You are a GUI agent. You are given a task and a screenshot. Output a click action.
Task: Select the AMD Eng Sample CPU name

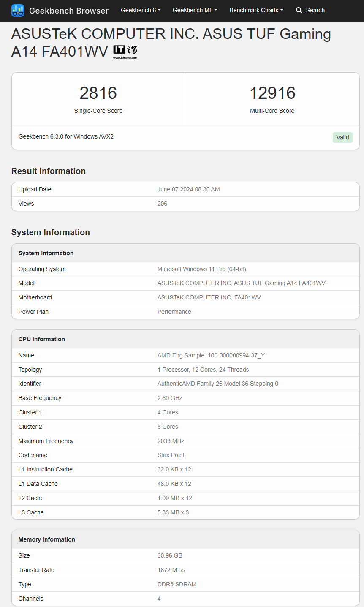[211, 355]
